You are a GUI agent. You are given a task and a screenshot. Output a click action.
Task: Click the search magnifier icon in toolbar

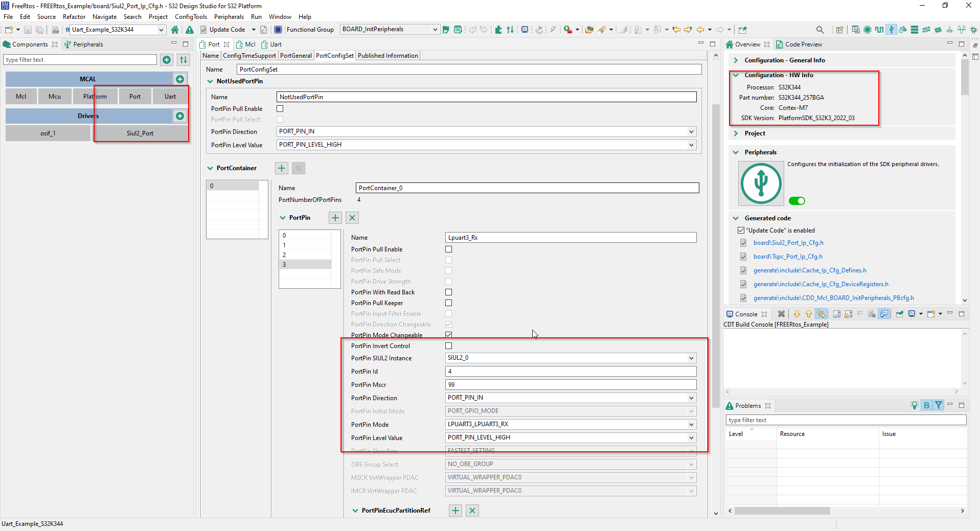click(x=820, y=30)
